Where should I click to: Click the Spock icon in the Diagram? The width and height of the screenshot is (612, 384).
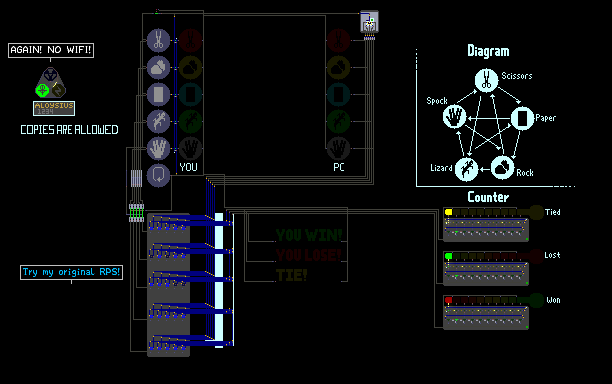pyautogui.click(x=455, y=116)
